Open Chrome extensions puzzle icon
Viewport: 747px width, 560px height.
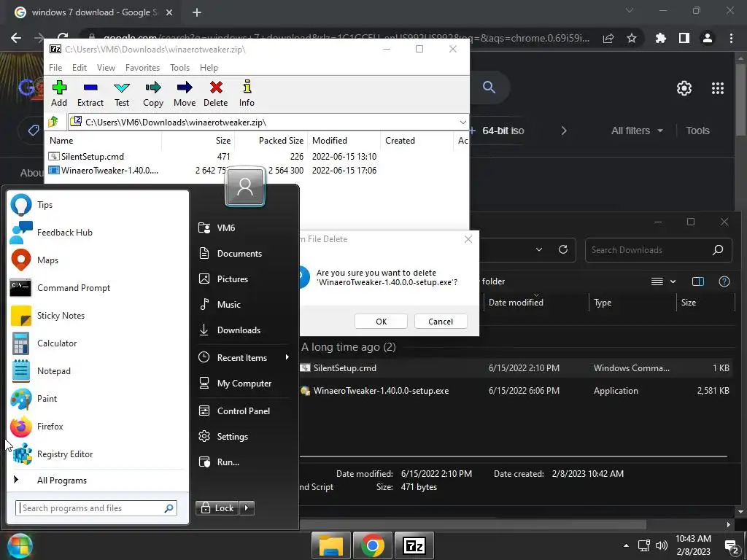point(660,38)
